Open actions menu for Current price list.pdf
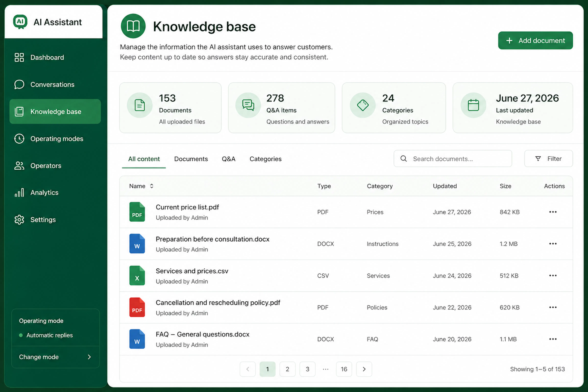The width and height of the screenshot is (588, 392). 553,212
